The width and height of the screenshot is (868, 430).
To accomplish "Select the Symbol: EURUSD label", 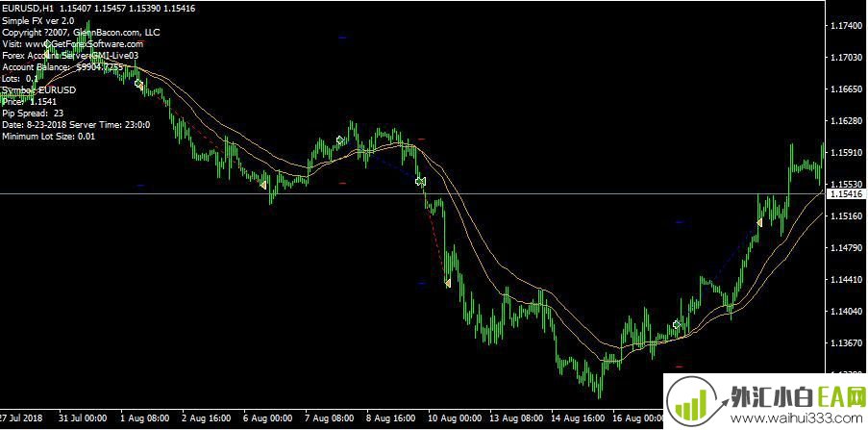I will [39, 89].
